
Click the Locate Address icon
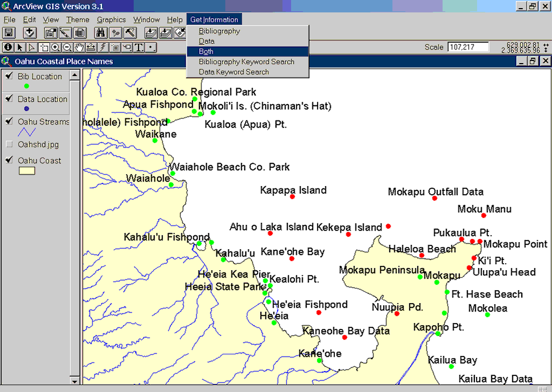click(115, 33)
